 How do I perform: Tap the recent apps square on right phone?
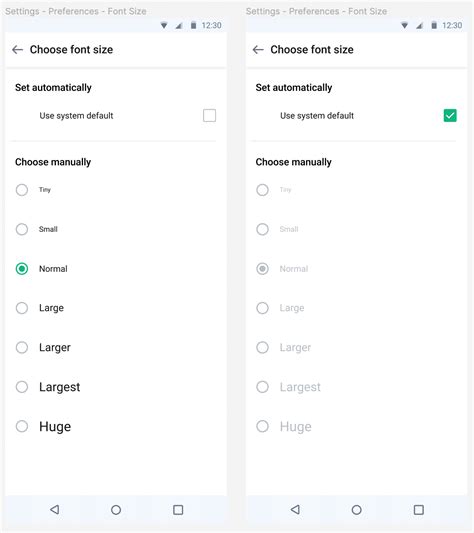(419, 510)
